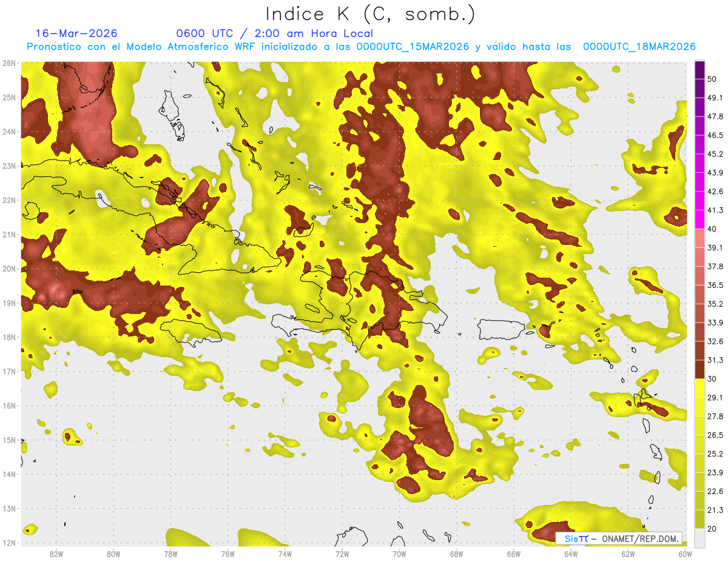Click the colorbar value '39.1'
728x562 pixels.
coord(715,247)
